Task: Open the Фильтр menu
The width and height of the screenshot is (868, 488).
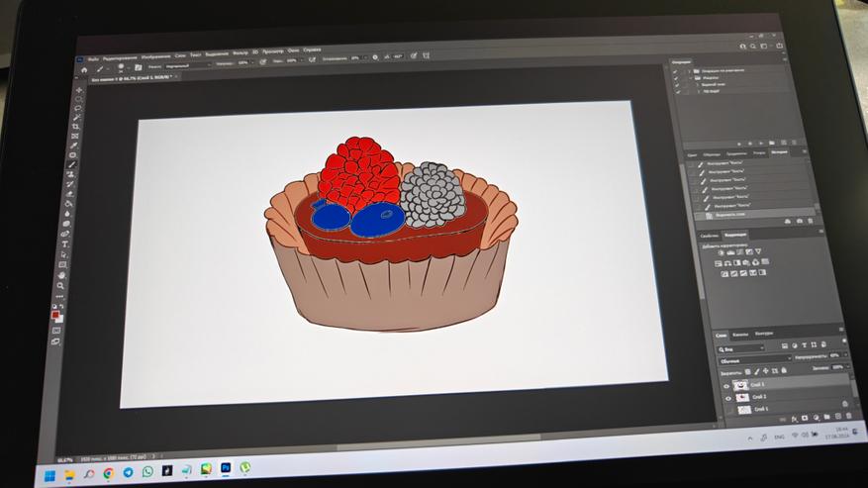Action: [241, 53]
